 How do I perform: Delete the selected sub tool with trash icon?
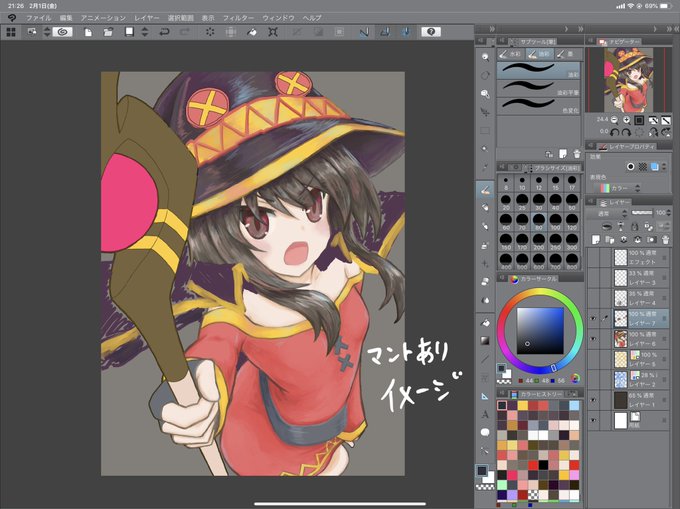tap(576, 154)
